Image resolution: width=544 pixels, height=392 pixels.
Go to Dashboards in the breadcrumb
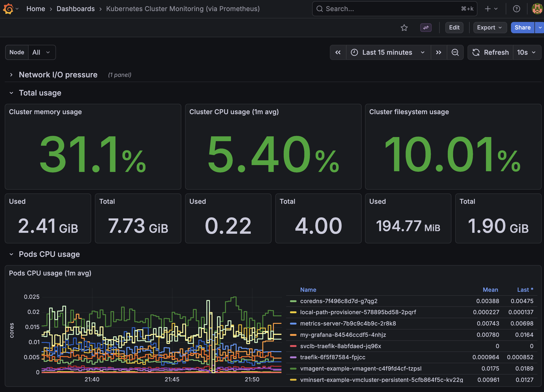(76, 9)
